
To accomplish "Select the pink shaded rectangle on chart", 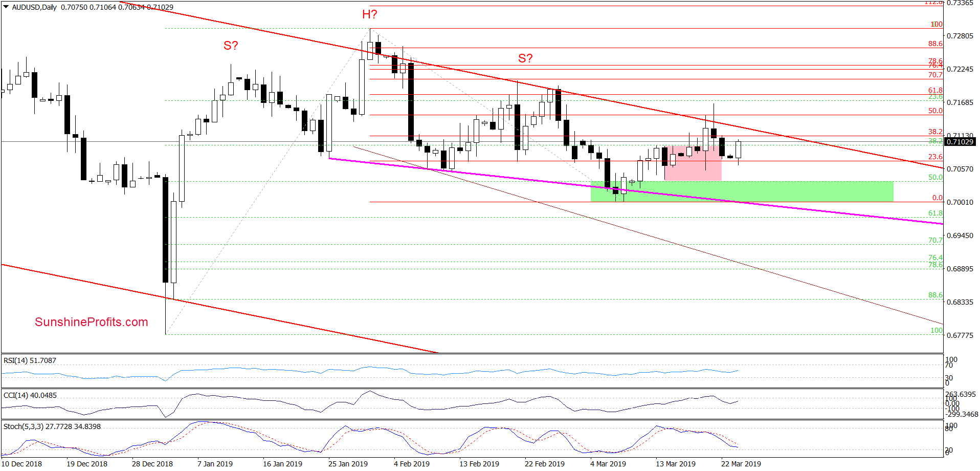I will pos(693,163).
